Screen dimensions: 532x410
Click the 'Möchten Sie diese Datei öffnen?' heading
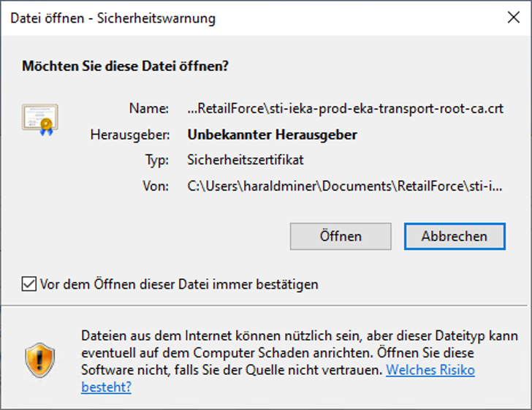125,66
